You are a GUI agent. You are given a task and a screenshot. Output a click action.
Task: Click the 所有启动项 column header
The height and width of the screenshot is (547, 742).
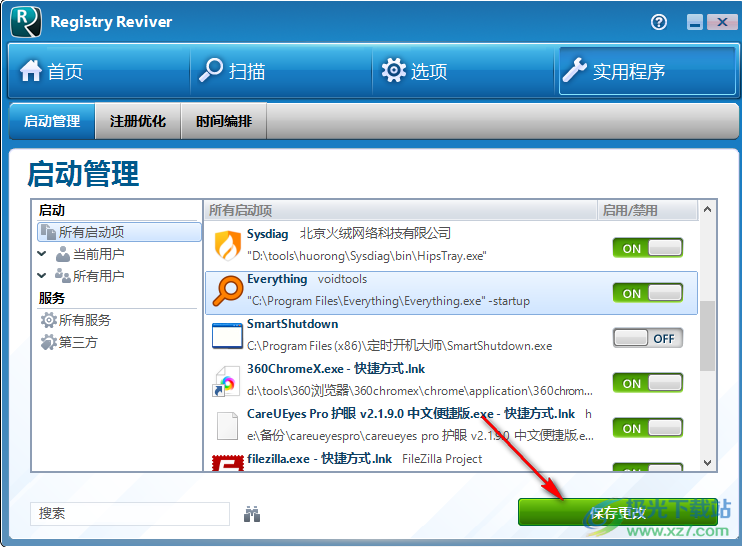[x=400, y=210]
